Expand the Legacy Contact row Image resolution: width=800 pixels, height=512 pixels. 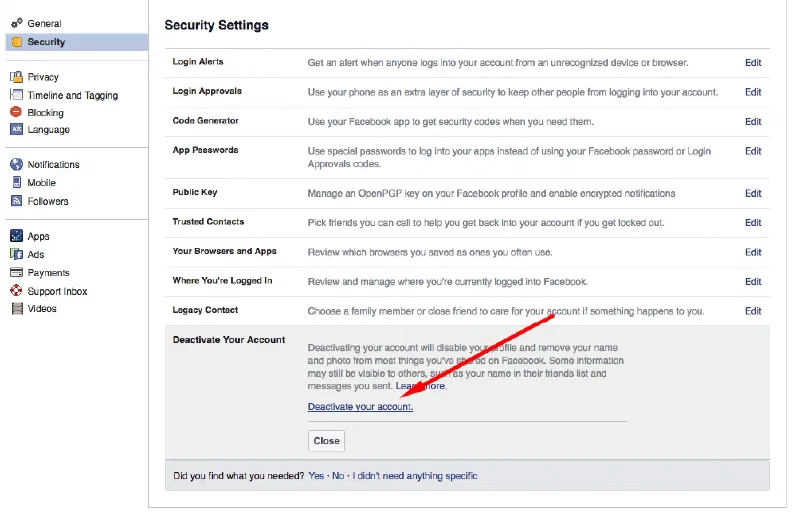click(x=207, y=311)
